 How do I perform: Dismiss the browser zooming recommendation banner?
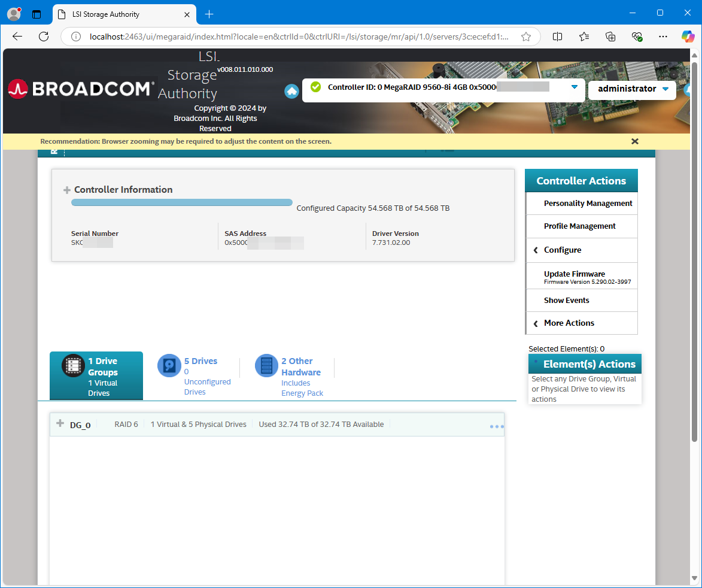pos(634,141)
